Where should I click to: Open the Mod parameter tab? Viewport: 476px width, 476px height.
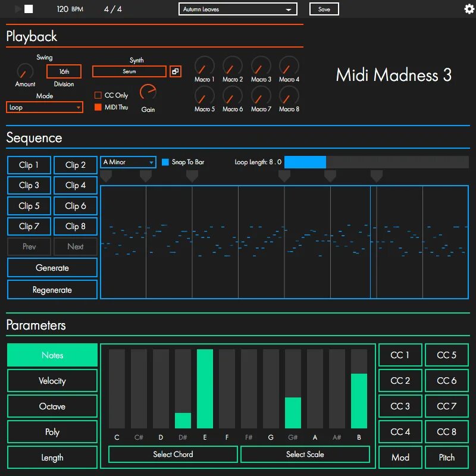(400, 458)
